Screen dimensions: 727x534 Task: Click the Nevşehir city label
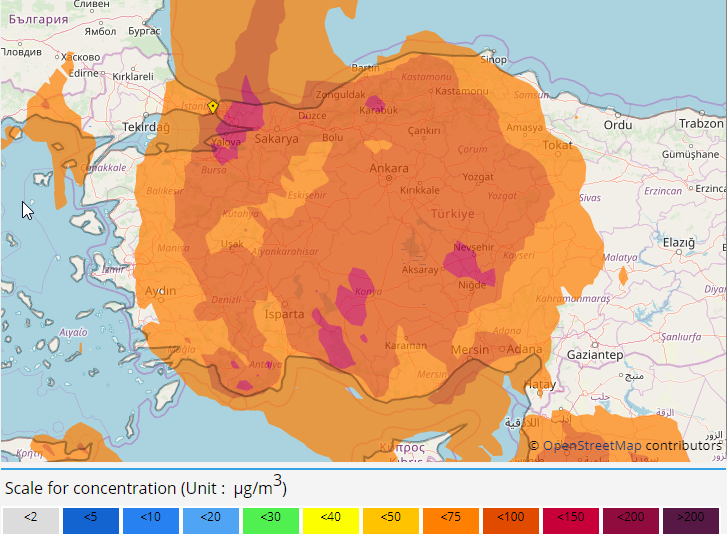click(x=474, y=248)
